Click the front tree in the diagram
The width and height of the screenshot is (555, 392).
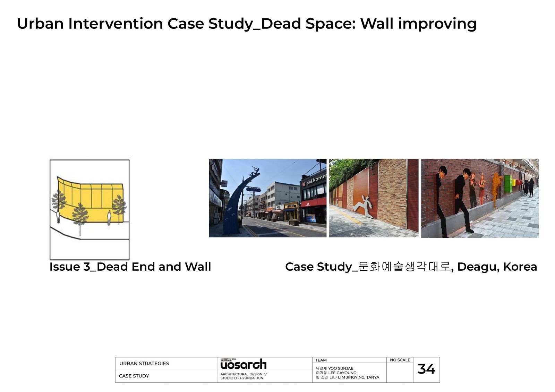(x=80, y=215)
